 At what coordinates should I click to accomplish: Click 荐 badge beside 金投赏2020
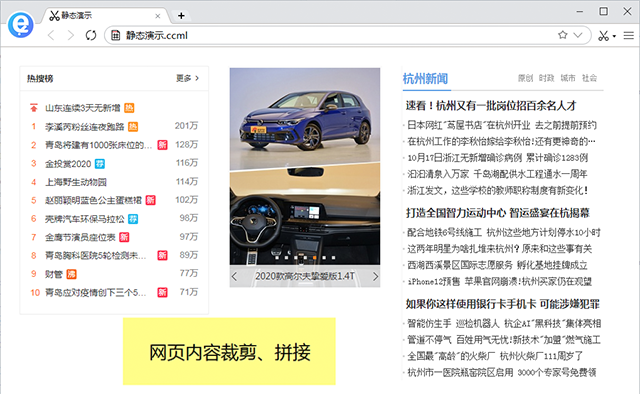[100, 164]
